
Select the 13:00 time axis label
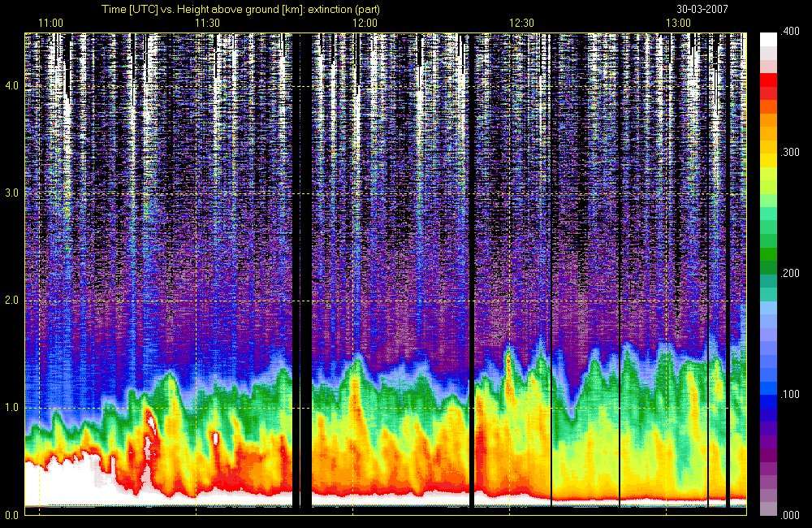678,24
